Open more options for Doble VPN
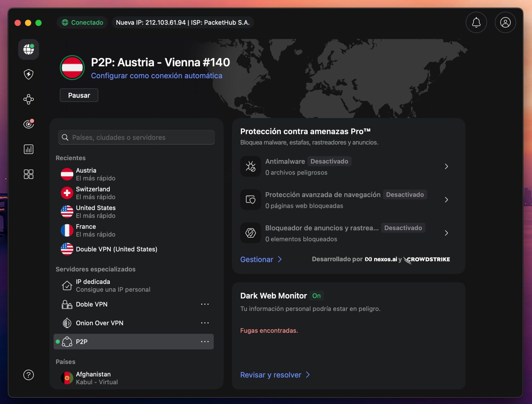The image size is (532, 404). coord(205,304)
